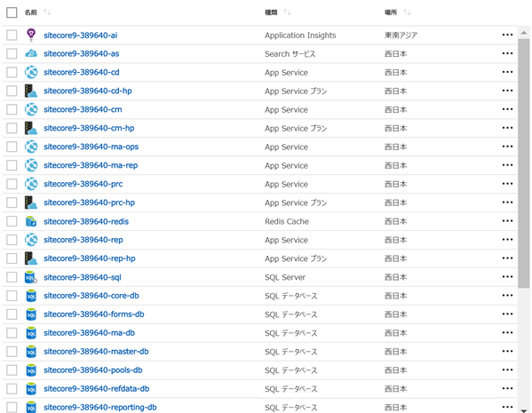This screenshot has width=532, height=413.
Task: Click the SQL database icon for sitecore9-389640-refdata-db
Action: (31, 389)
